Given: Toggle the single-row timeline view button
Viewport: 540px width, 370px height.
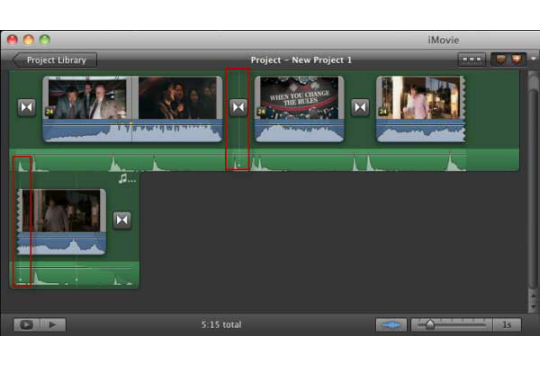Looking at the screenshot, I should tap(471, 60).
